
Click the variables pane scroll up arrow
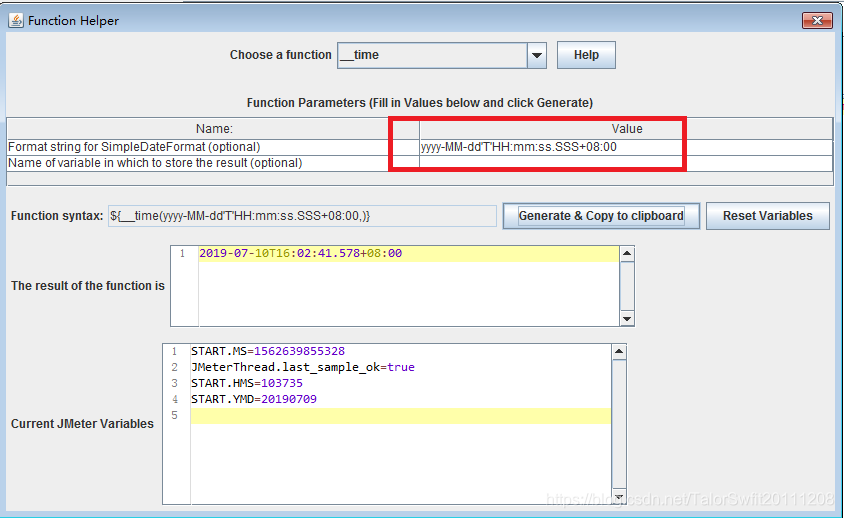(x=619, y=352)
